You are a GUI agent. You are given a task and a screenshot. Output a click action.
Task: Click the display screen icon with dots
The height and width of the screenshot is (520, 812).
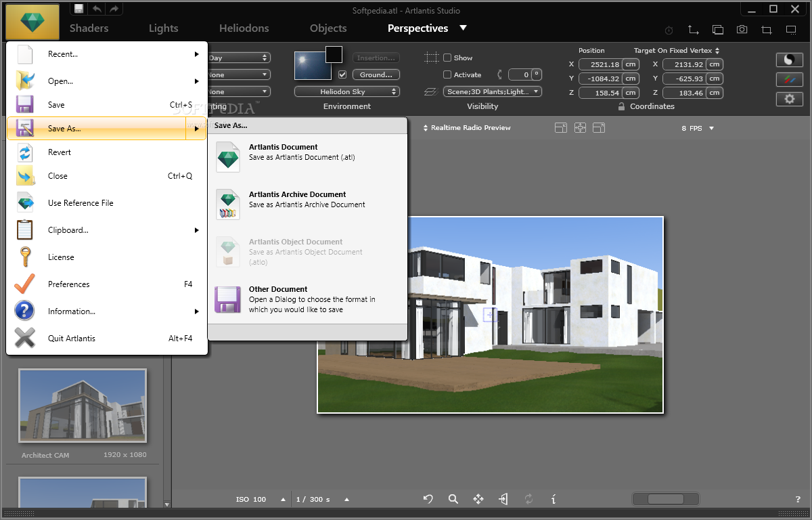791,30
